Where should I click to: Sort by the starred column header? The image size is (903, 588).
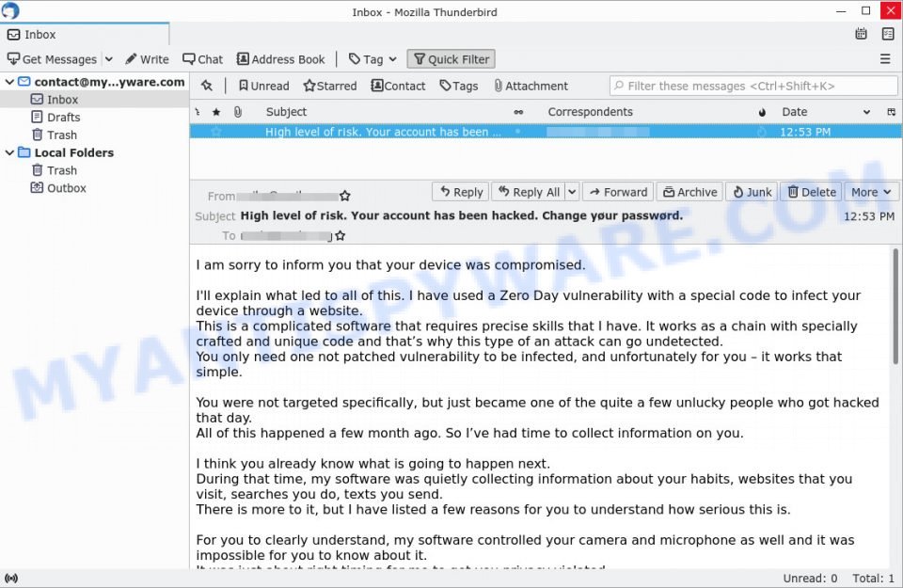click(216, 112)
